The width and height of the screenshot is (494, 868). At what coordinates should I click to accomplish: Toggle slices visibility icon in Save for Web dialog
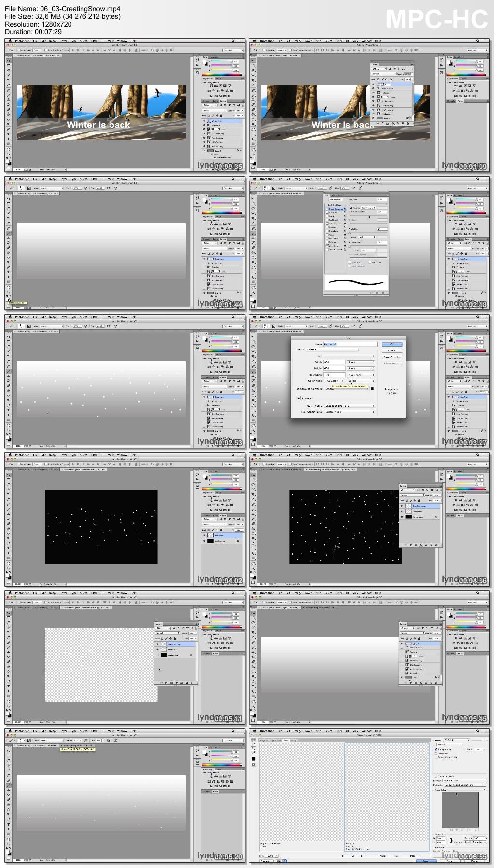pyautogui.click(x=254, y=764)
